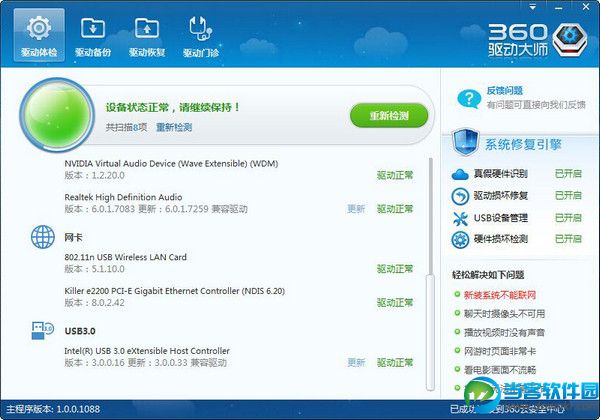The height and width of the screenshot is (420, 600).
Task: Switch to the 驱动恢复 tab
Action: point(147,35)
